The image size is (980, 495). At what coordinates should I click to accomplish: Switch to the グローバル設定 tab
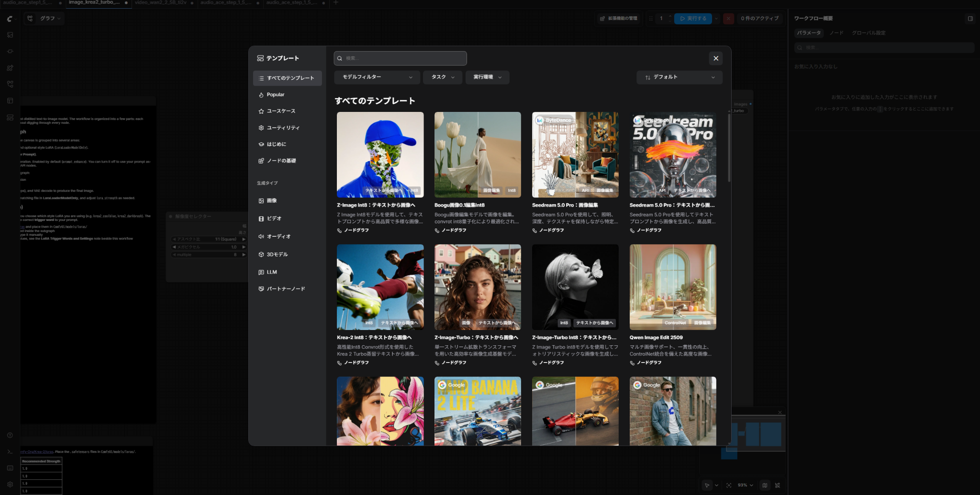pos(869,33)
